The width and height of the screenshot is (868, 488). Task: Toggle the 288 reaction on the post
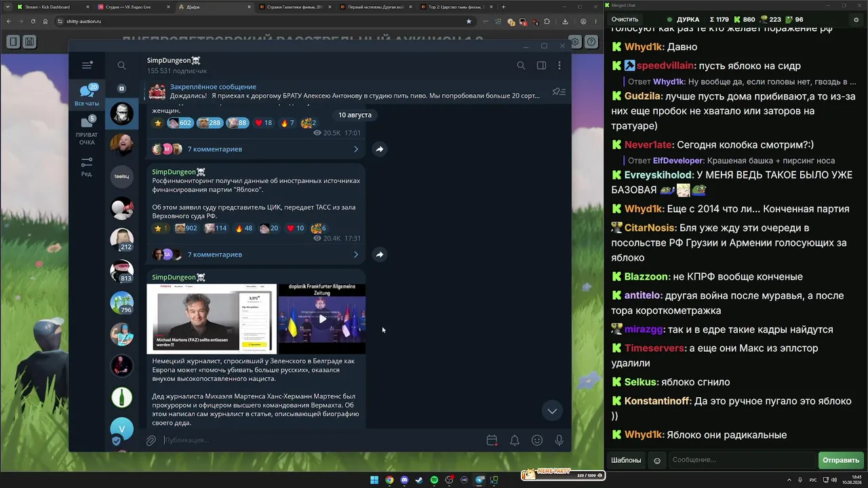coord(209,123)
